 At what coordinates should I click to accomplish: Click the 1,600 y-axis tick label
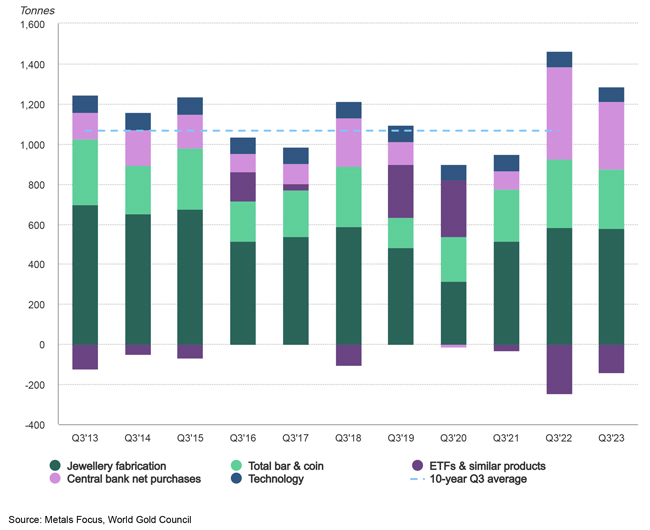tap(31, 25)
